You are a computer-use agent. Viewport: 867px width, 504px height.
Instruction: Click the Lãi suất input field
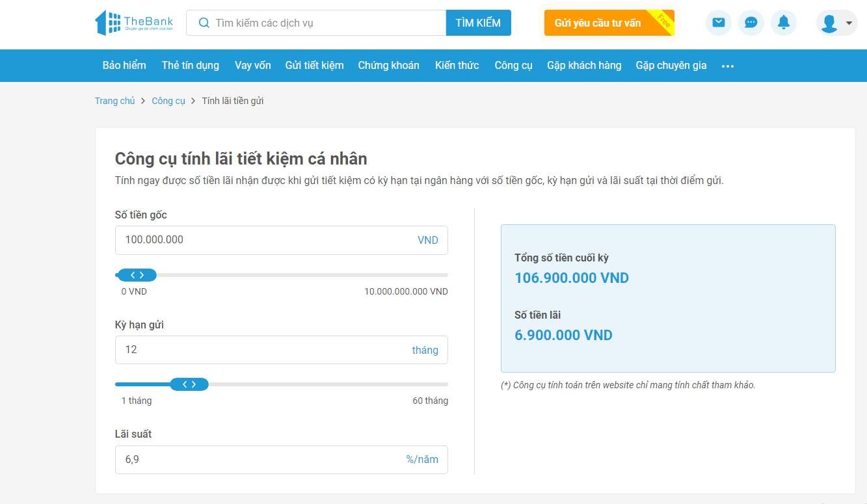point(281,459)
